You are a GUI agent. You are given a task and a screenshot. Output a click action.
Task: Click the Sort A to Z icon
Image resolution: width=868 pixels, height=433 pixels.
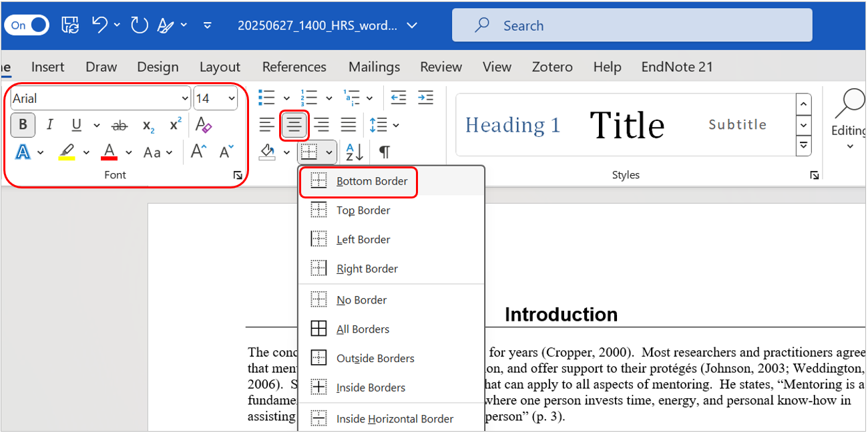point(355,152)
